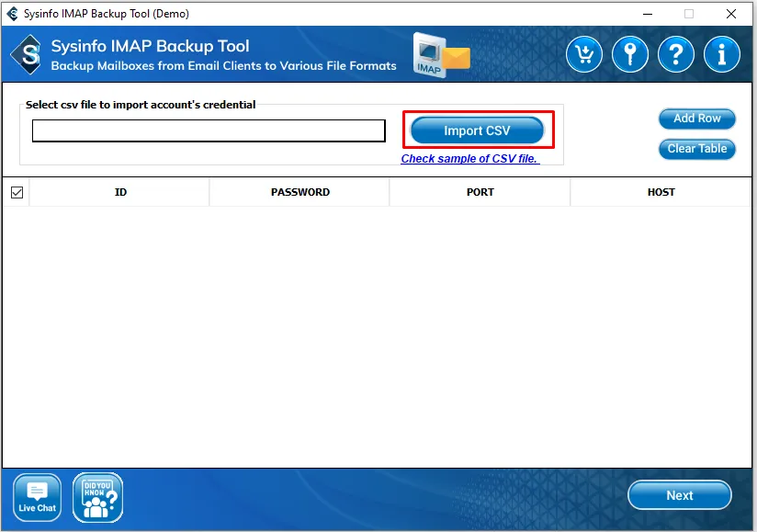The height and width of the screenshot is (532, 757).
Task: Open the Check sample of CSV file link
Action: pyautogui.click(x=469, y=159)
